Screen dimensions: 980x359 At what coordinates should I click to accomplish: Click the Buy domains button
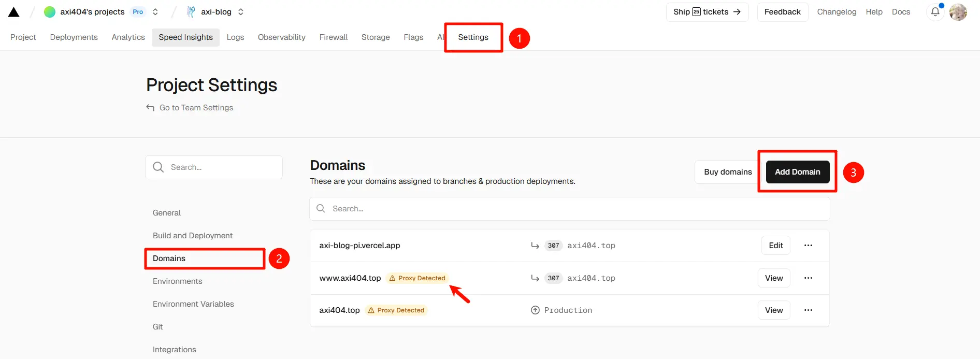coord(728,172)
